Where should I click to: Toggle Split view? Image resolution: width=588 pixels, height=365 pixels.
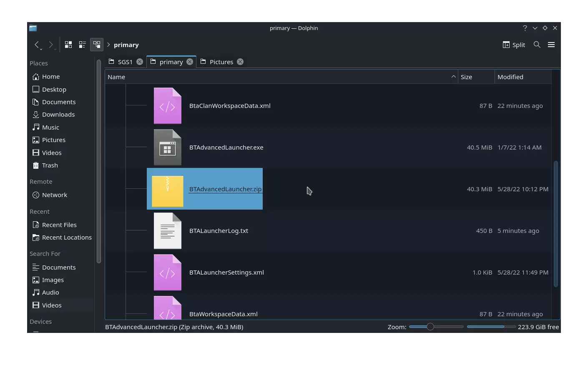coord(514,45)
